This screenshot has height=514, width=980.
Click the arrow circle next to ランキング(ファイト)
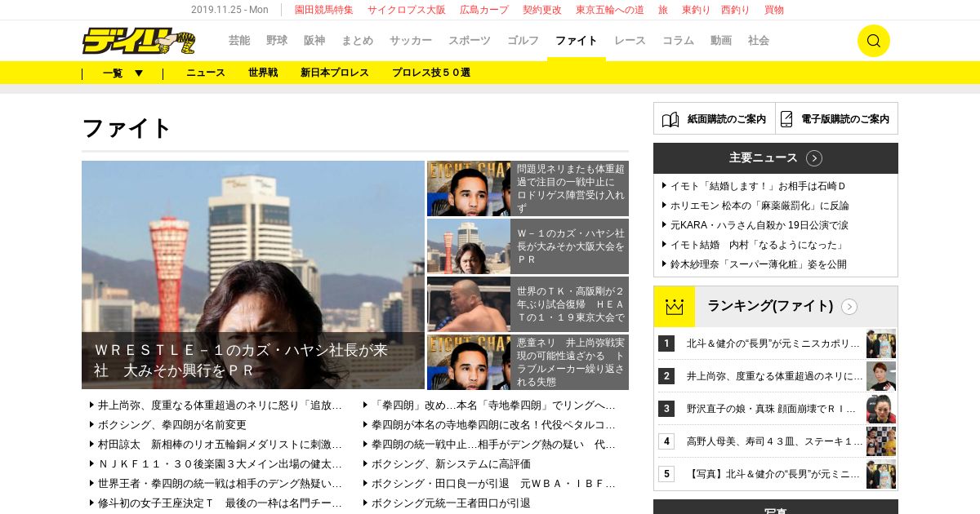coord(849,307)
